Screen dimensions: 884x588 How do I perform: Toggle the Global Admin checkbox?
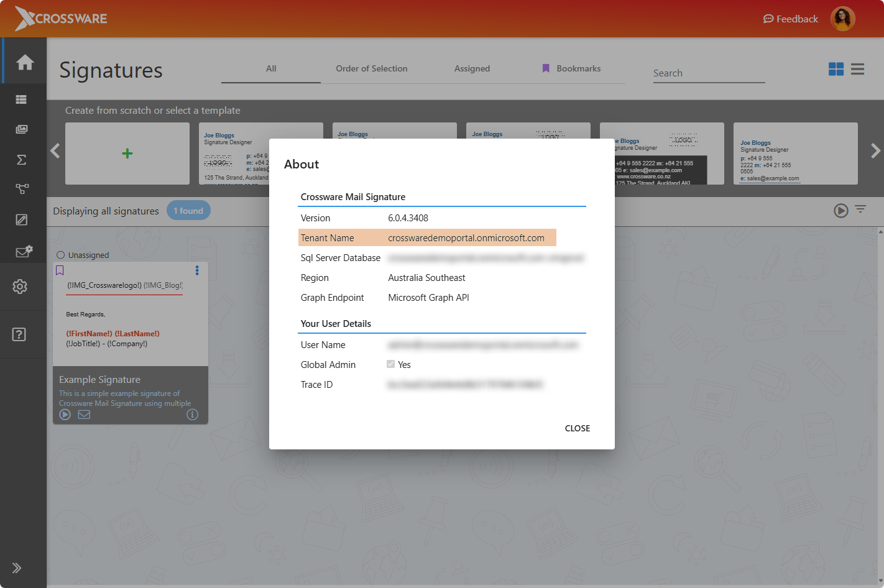[x=390, y=364]
